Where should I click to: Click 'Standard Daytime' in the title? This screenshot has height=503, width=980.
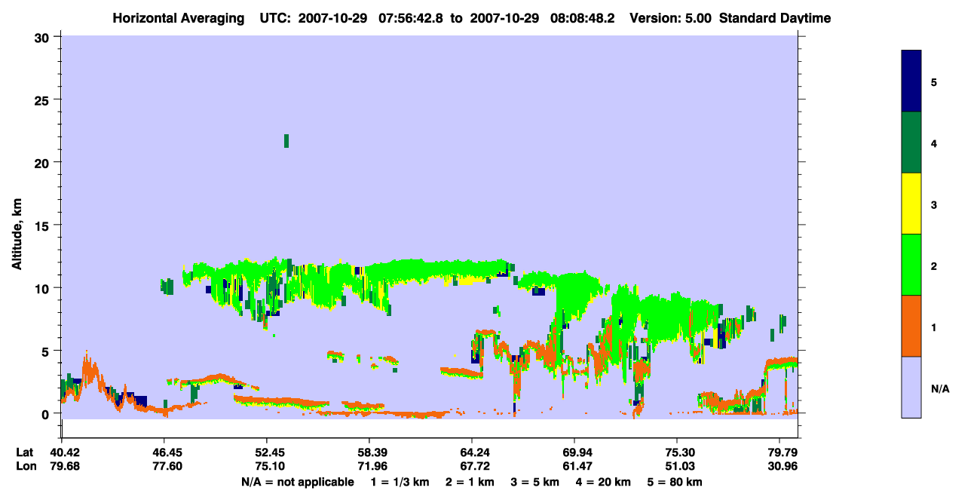(x=775, y=18)
